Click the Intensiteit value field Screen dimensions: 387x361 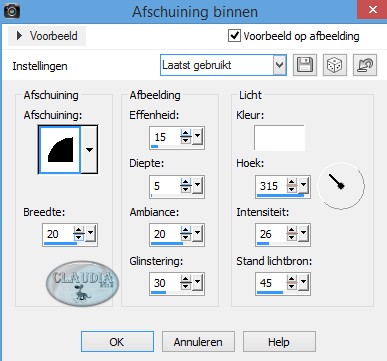271,234
